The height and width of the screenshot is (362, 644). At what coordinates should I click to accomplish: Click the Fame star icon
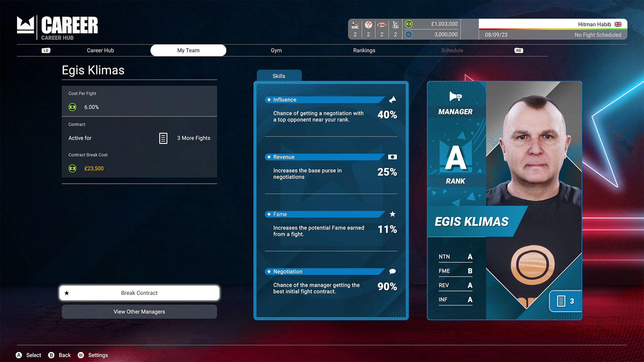pos(391,214)
